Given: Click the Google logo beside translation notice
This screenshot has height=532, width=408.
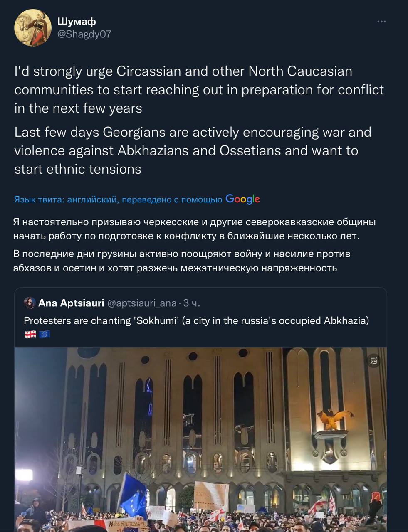Looking at the screenshot, I should (242, 199).
